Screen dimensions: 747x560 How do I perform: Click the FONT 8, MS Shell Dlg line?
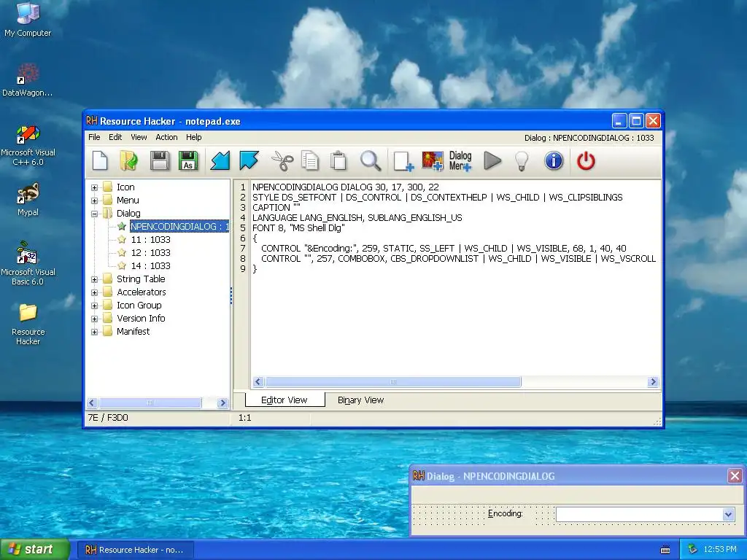298,228
